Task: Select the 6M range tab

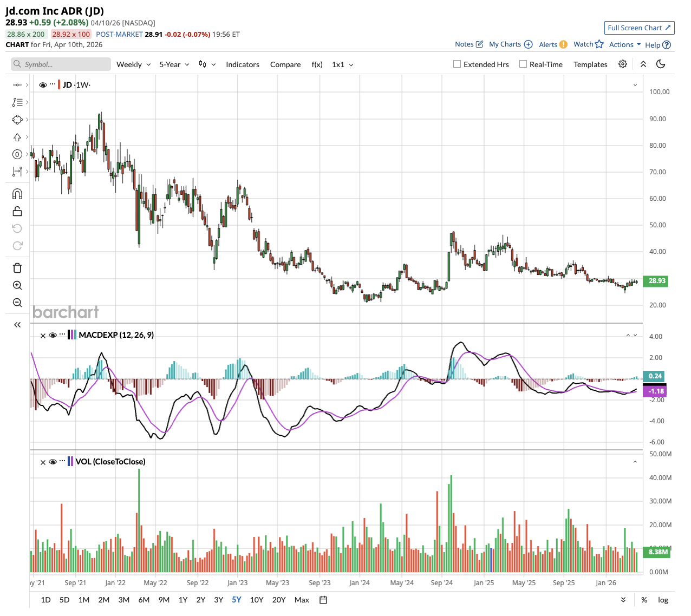Action: [144, 600]
